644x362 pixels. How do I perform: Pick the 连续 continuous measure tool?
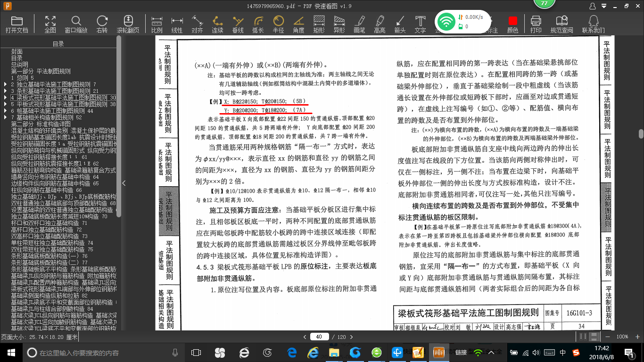point(217,24)
